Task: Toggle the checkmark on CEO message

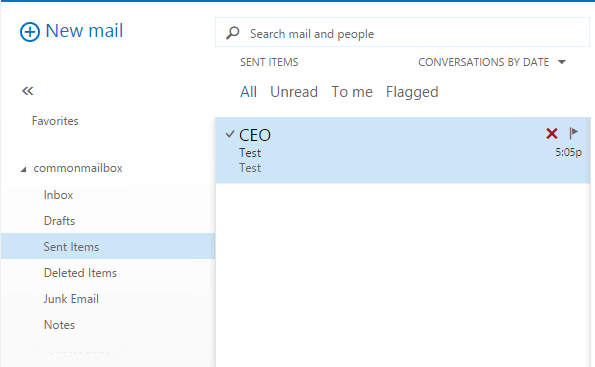Action: (x=230, y=134)
